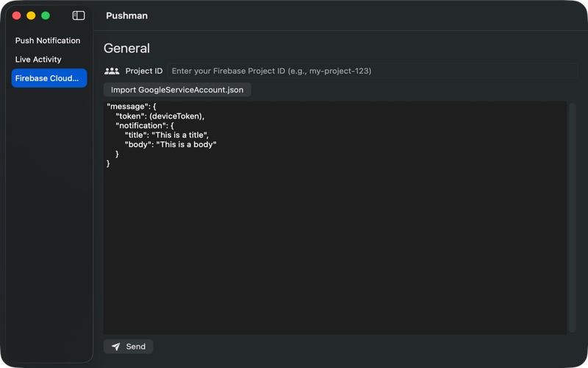Click the Project ID label
The width and height of the screenshot is (588, 368).
coord(144,71)
